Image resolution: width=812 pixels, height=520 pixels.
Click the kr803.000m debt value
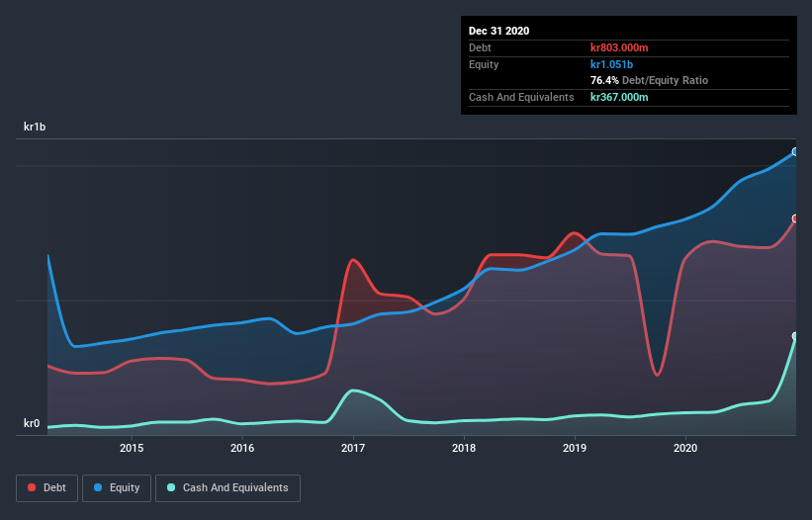[x=619, y=47]
